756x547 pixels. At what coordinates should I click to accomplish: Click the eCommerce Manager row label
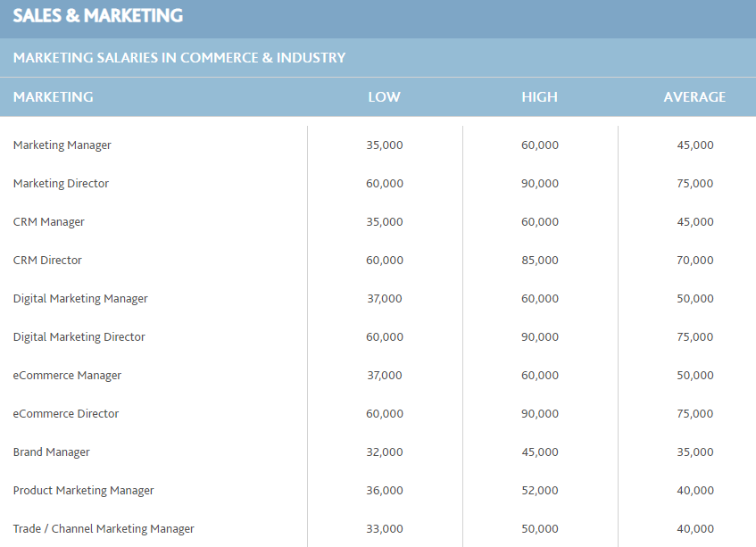pyautogui.click(x=67, y=375)
